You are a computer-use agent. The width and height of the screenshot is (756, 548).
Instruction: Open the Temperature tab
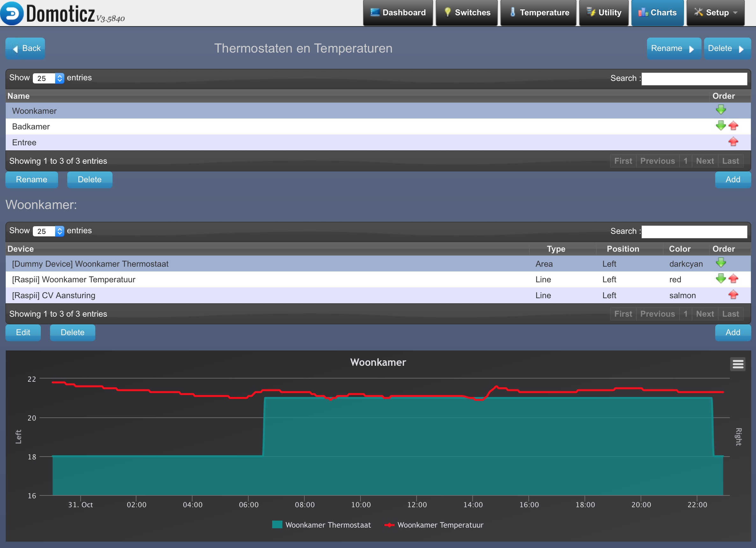(538, 13)
